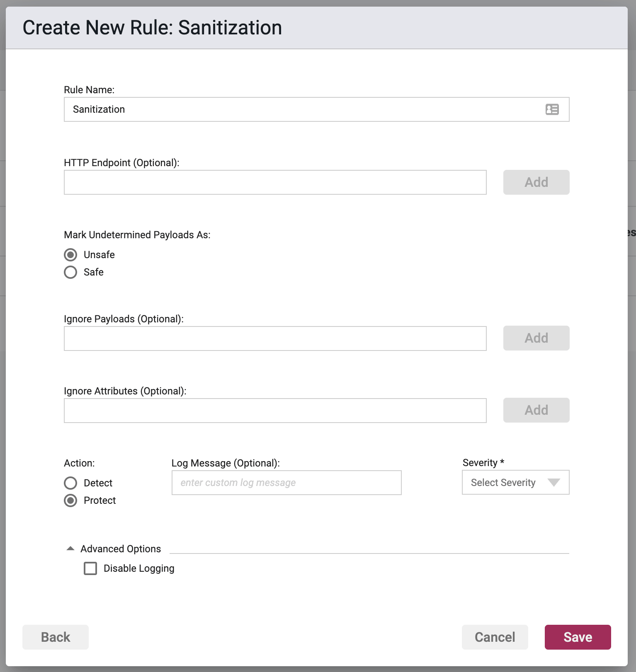
Task: Go Back to the previous step
Action: click(x=56, y=637)
